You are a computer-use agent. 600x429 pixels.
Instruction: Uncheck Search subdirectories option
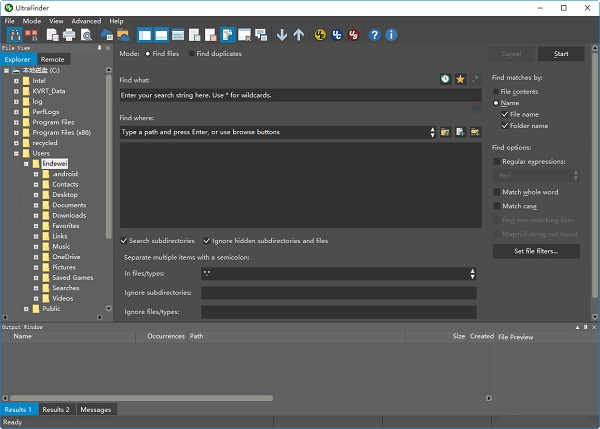pyautogui.click(x=124, y=241)
